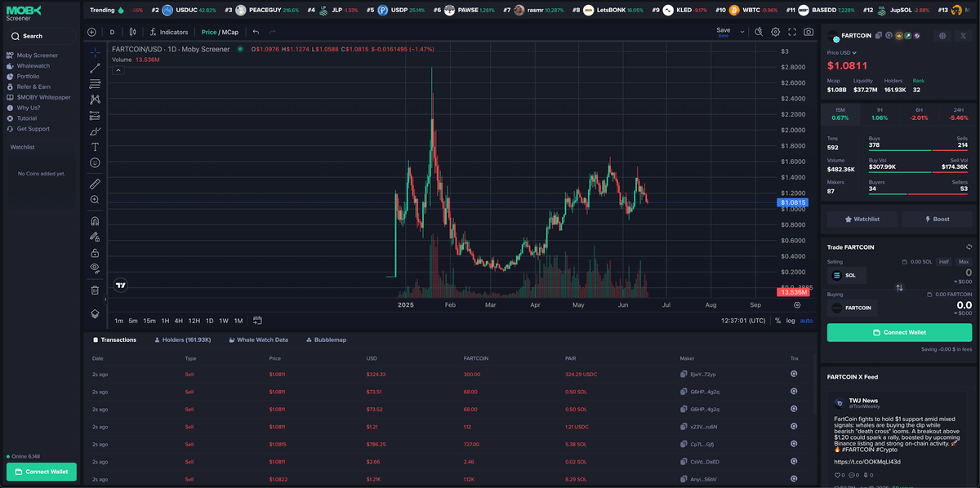Set selling amount to Half
This screenshot has width=980, height=488.
click(944, 261)
